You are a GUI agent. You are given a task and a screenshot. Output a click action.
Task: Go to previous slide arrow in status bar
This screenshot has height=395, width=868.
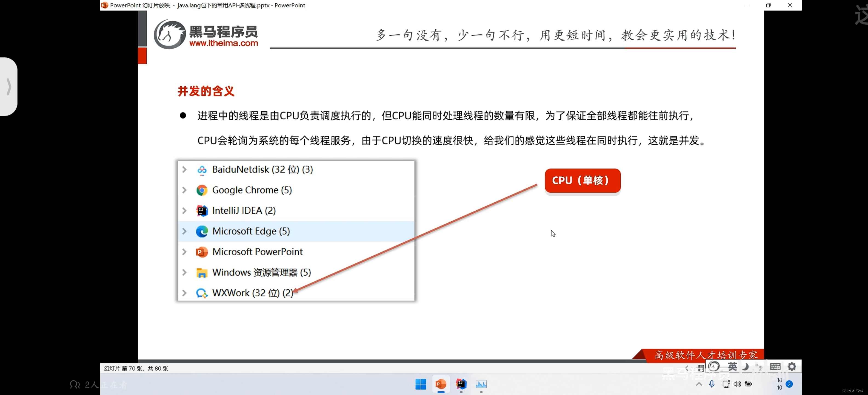point(687,368)
